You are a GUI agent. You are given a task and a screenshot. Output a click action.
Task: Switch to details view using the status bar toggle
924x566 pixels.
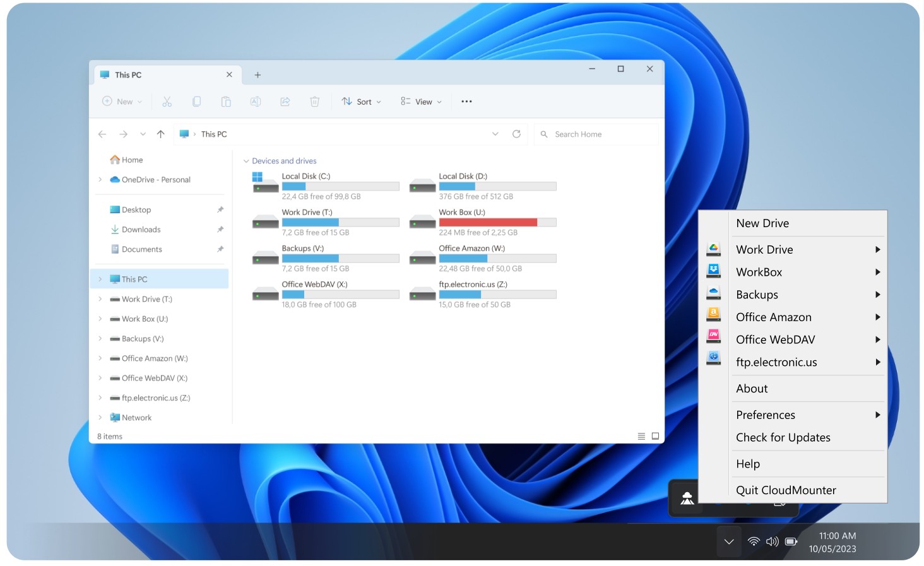click(641, 435)
